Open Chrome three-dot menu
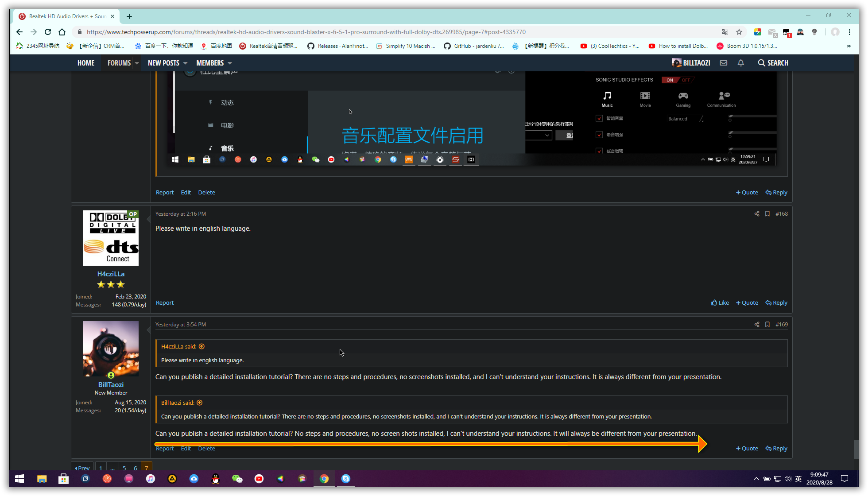Image resolution: width=868 pixels, height=496 pixels. click(x=849, y=32)
